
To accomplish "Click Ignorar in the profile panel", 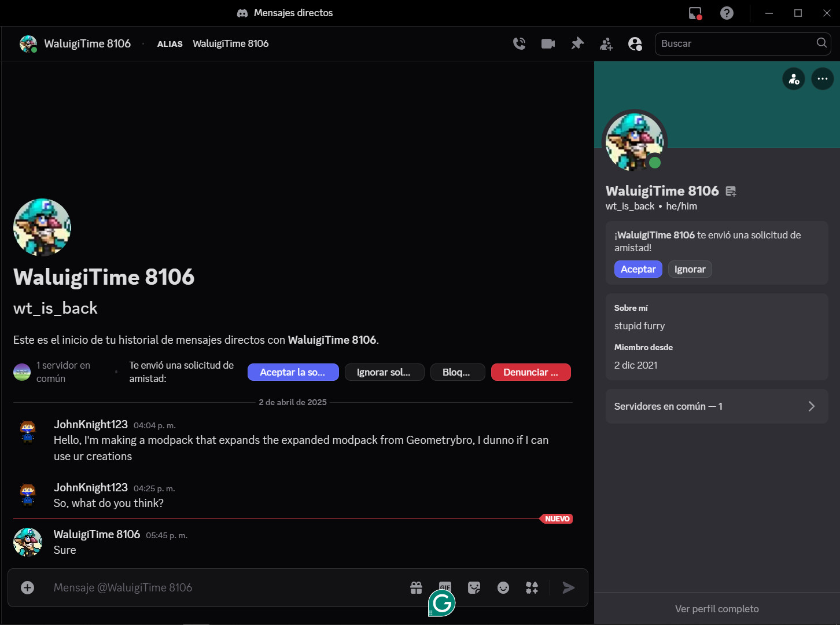I will click(x=690, y=269).
